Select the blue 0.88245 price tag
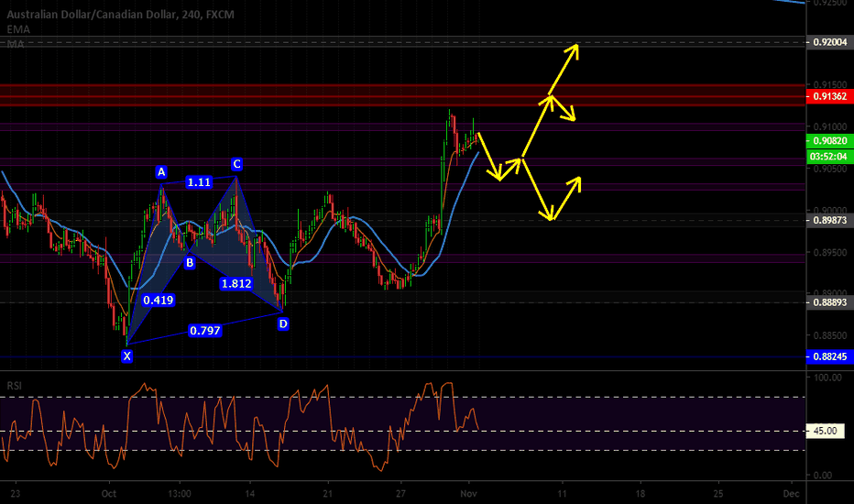The image size is (854, 504). coord(829,356)
